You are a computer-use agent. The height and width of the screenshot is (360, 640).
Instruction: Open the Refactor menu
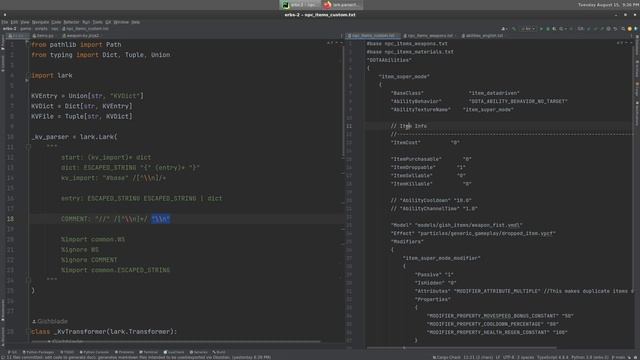71,22
